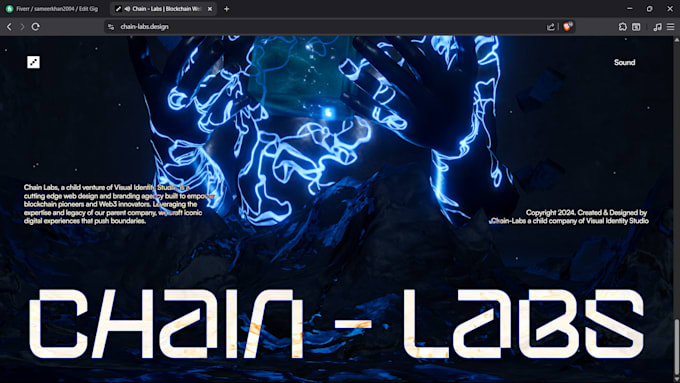Reload the chain-labs.design page

(x=36, y=27)
